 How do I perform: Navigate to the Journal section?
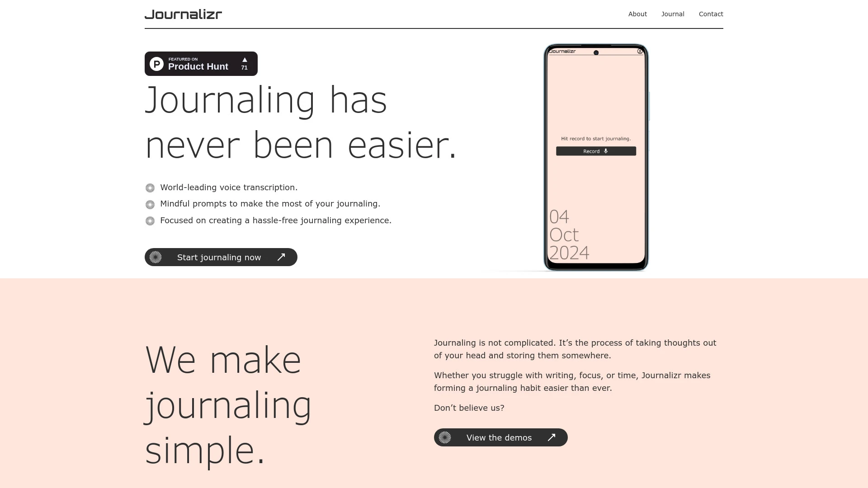(672, 14)
